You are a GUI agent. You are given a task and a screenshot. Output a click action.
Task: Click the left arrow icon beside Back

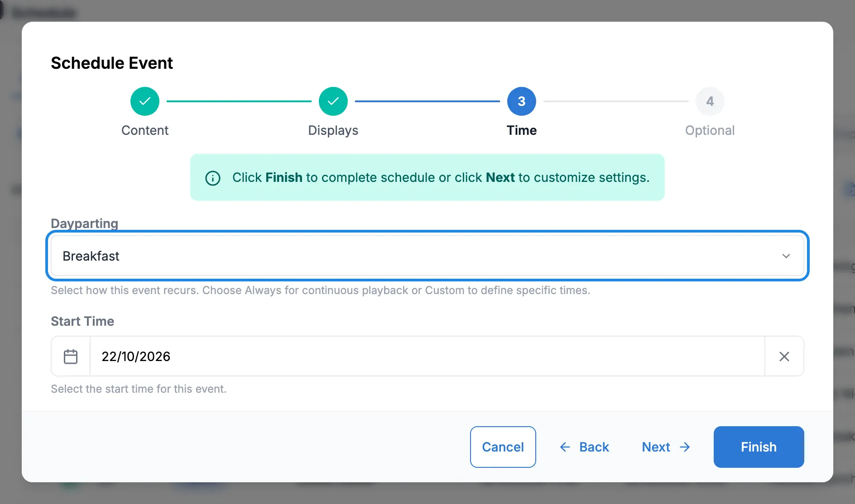tap(565, 447)
